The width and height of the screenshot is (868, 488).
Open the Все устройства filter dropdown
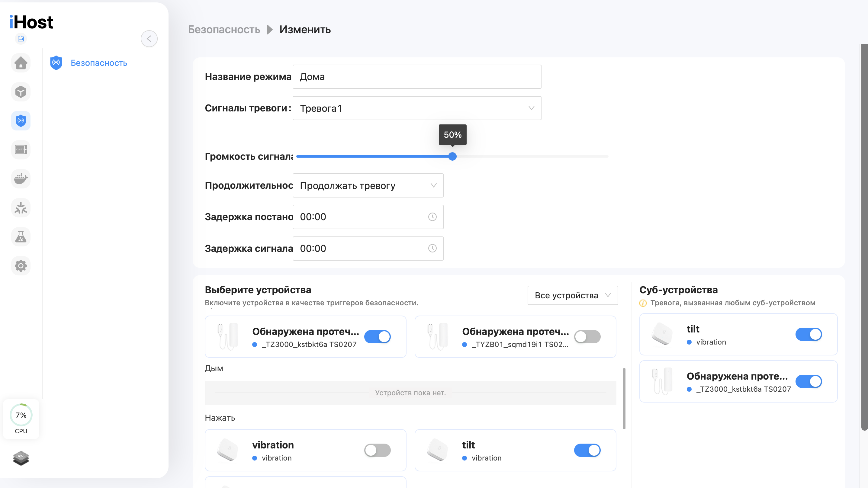pyautogui.click(x=573, y=295)
